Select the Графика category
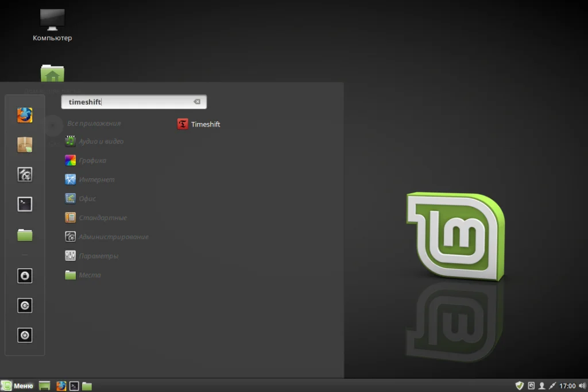 click(x=86, y=160)
